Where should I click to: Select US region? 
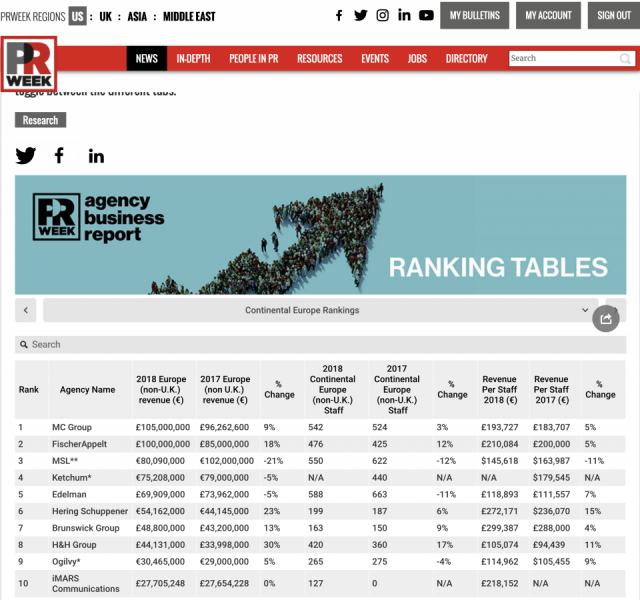point(78,16)
